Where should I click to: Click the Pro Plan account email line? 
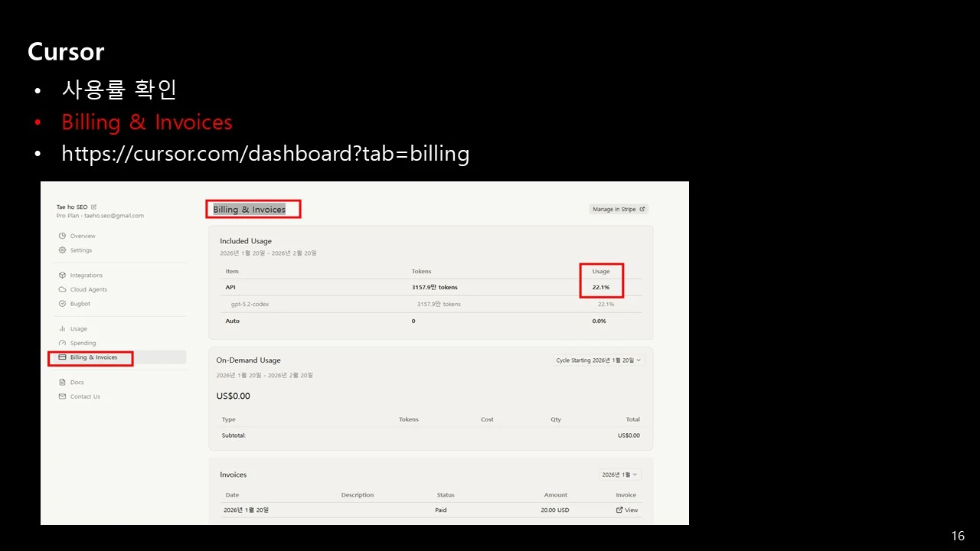[100, 216]
